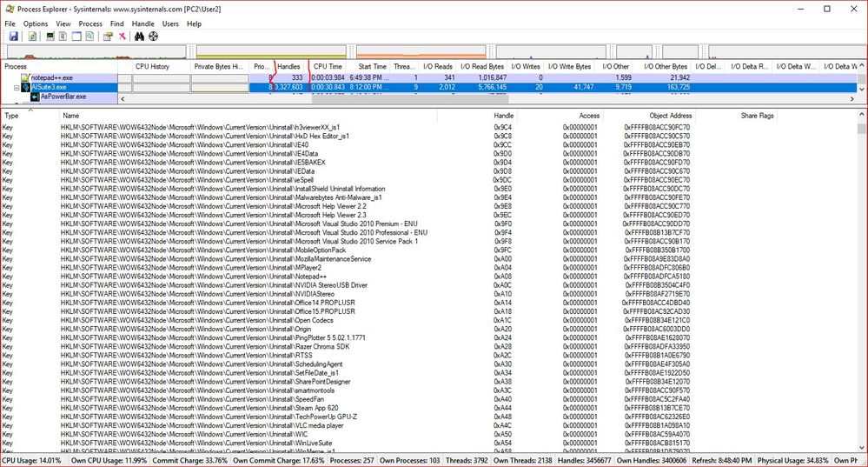This screenshot has height=467, width=868.
Task: Toggle the Show Process Tree icon
Action: (63, 36)
